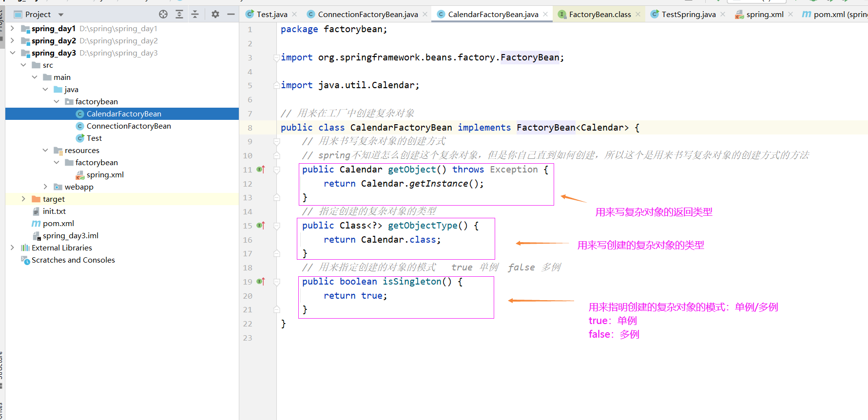868x420 pixels.
Task: Select pom.xml in project tree
Action: coord(58,223)
